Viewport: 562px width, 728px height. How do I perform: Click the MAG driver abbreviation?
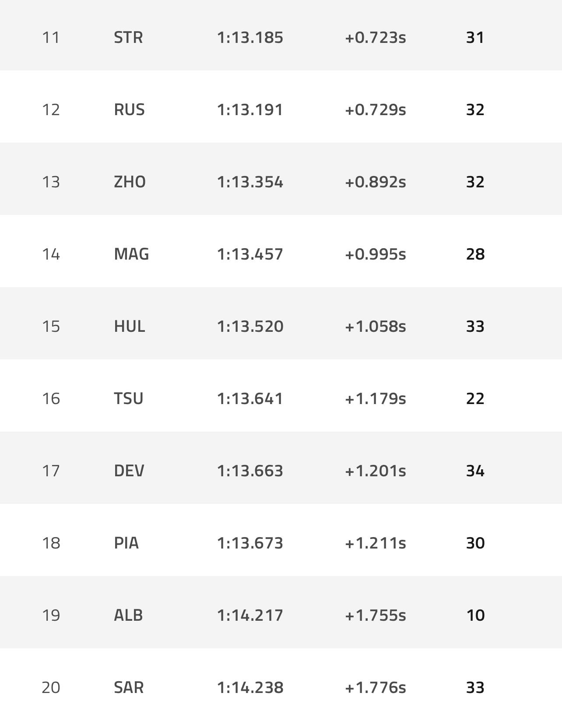tap(131, 254)
